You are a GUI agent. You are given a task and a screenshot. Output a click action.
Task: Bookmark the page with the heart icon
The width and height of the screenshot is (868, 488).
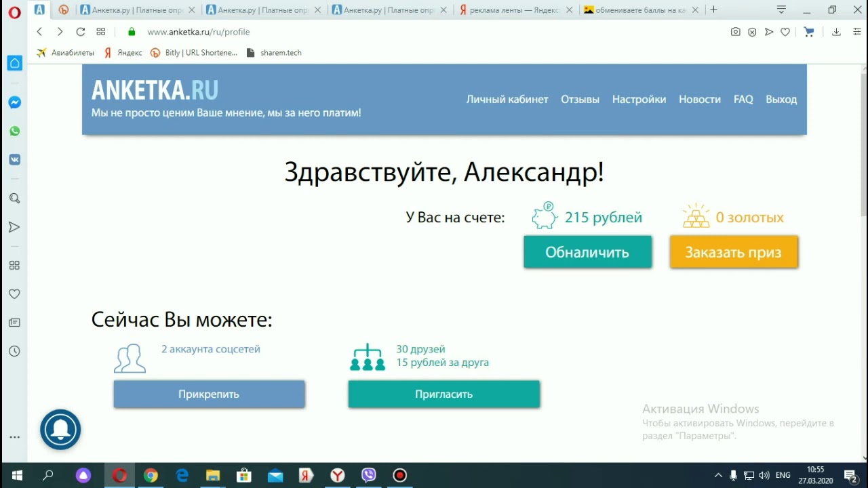point(785,32)
